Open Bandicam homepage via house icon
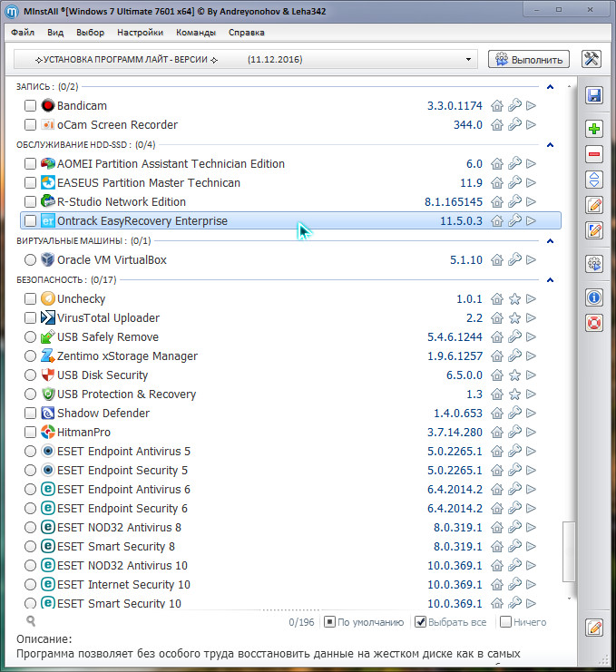 497,105
